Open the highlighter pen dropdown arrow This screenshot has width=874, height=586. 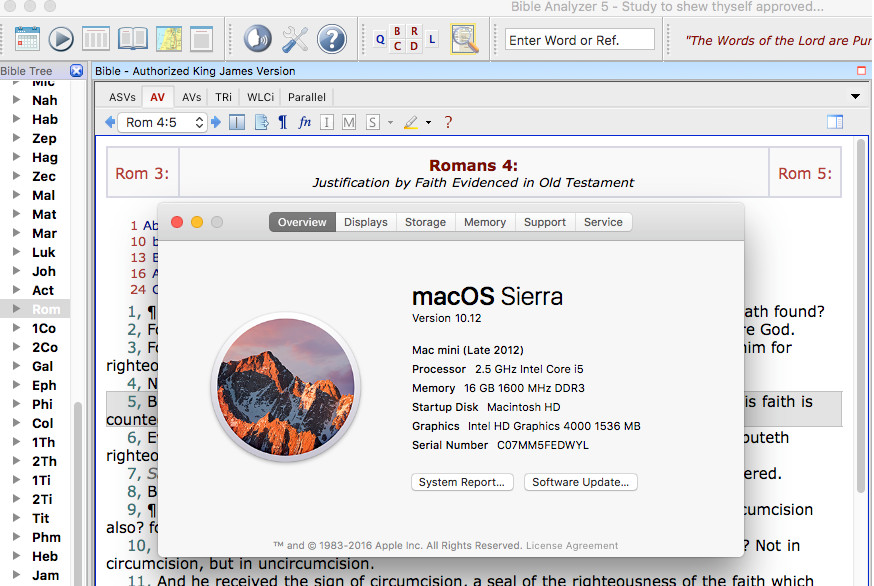(x=428, y=122)
